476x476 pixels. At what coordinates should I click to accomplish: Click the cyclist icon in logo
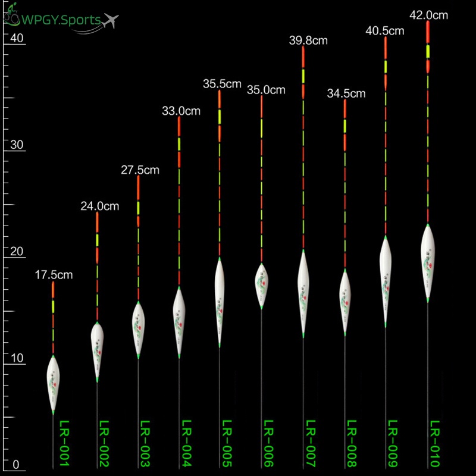(x=11, y=14)
